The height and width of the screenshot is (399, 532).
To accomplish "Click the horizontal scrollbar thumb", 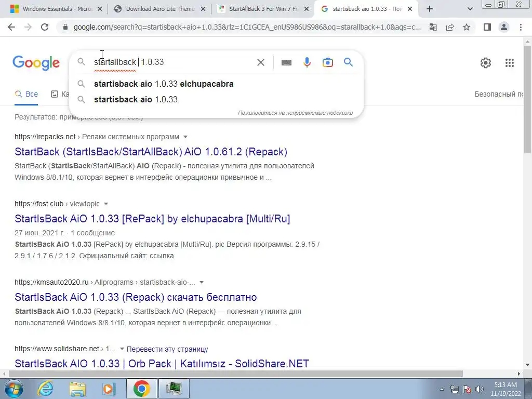I will pos(236,374).
